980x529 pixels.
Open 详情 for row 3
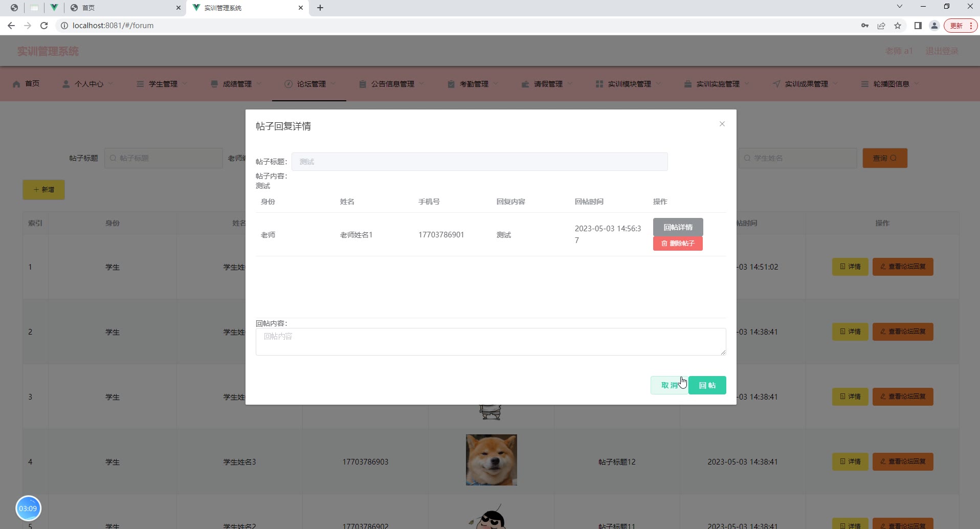pos(850,396)
